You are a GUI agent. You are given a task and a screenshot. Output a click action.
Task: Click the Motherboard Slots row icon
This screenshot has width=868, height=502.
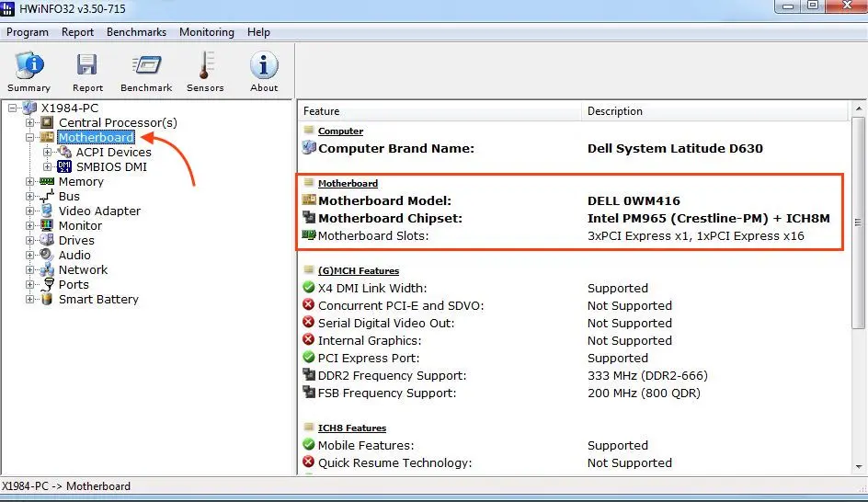coord(309,234)
